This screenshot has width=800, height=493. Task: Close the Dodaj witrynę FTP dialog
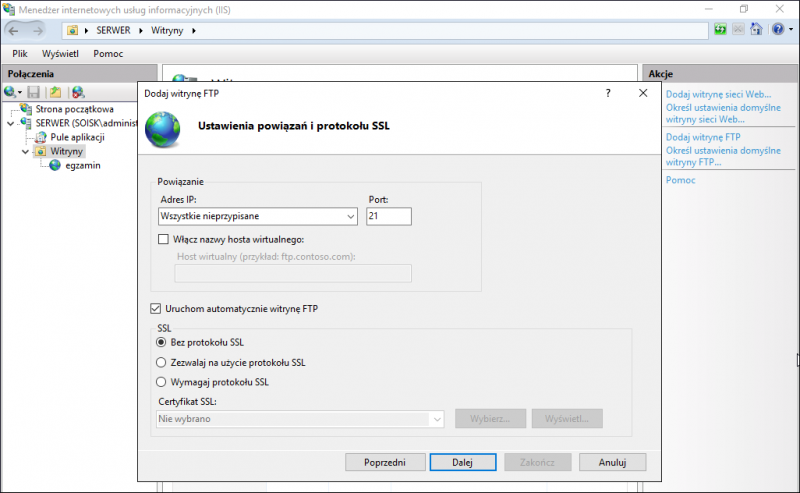pyautogui.click(x=643, y=93)
